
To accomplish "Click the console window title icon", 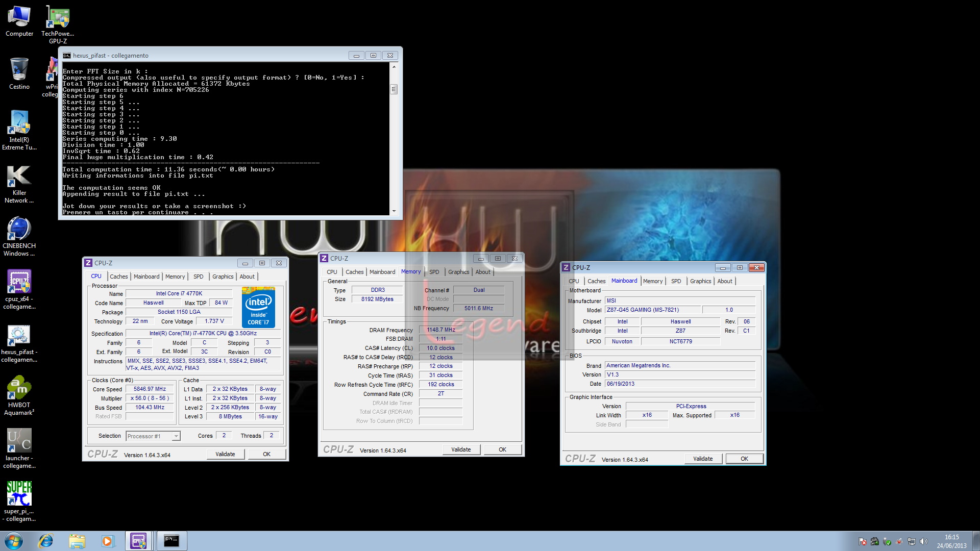I will point(67,56).
